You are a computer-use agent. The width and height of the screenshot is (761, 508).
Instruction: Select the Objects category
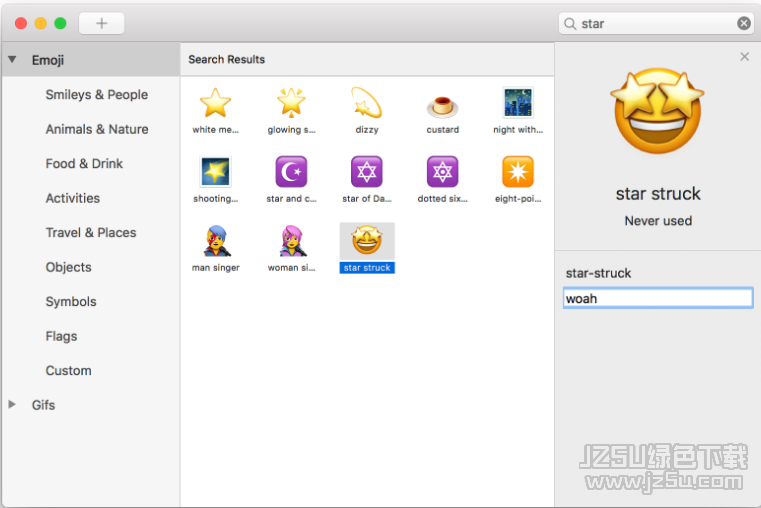68,267
